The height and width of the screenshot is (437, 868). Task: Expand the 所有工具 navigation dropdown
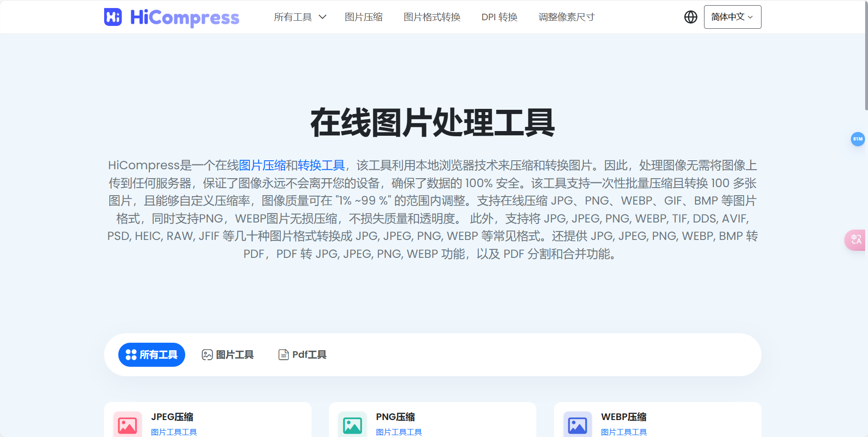coord(300,16)
